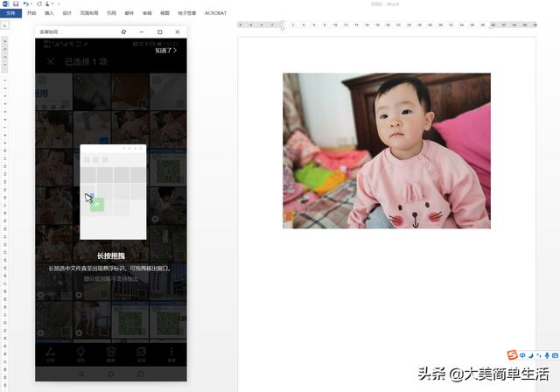The width and height of the screenshot is (560, 392).
Task: Click the microphone voice input icon in IME bar
Action: tap(547, 355)
